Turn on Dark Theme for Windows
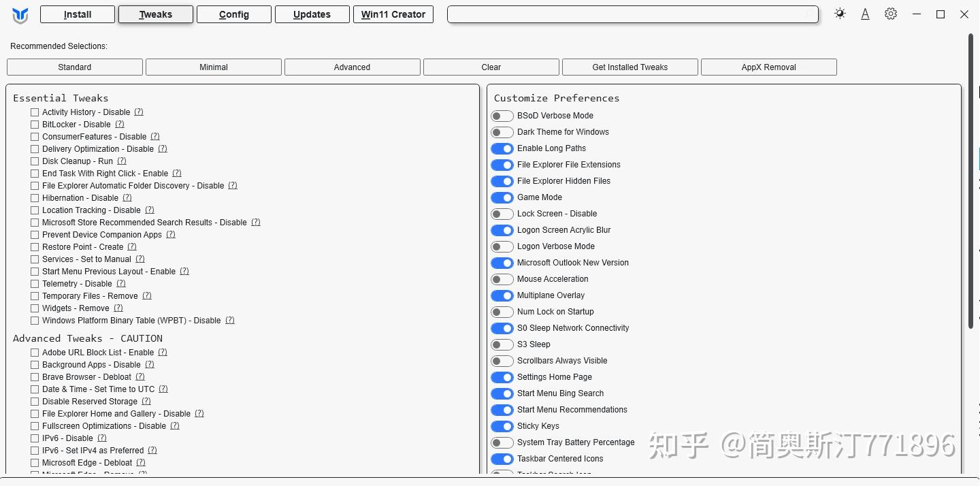The image size is (980, 486). coord(502,132)
